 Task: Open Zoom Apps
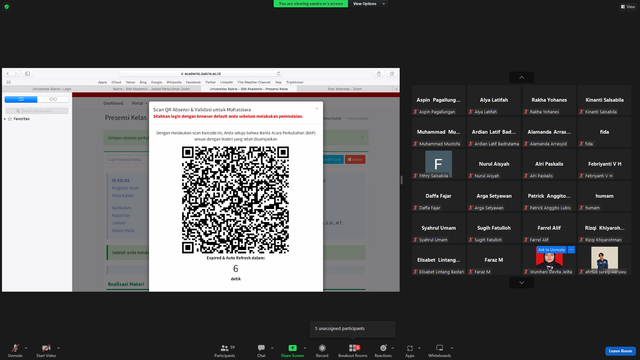[409, 350]
